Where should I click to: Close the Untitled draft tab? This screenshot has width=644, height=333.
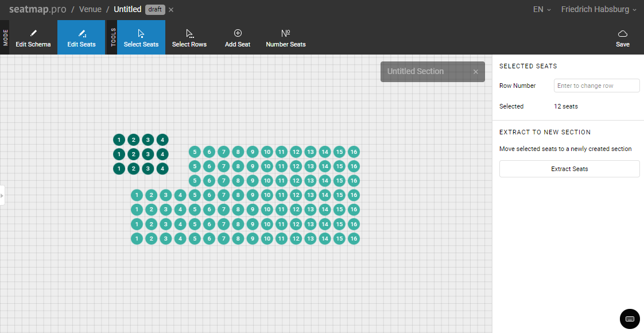(x=171, y=10)
